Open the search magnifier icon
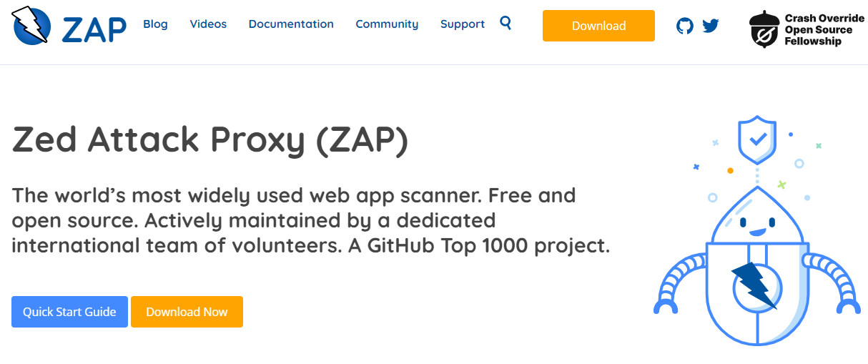This screenshot has height=364, width=868. coord(505,23)
